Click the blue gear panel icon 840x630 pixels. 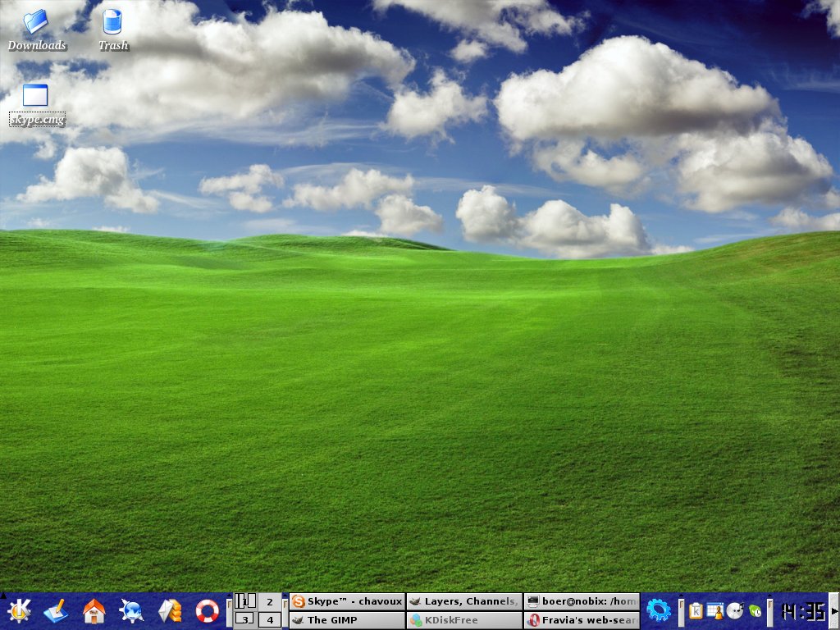tap(659, 610)
